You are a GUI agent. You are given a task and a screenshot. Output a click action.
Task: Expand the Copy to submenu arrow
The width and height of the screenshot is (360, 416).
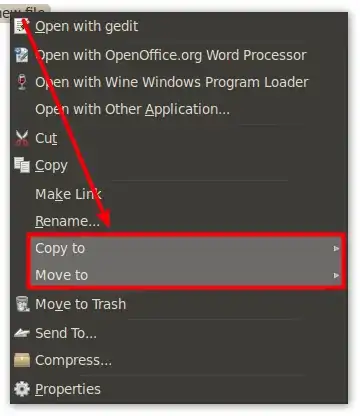pyautogui.click(x=336, y=249)
